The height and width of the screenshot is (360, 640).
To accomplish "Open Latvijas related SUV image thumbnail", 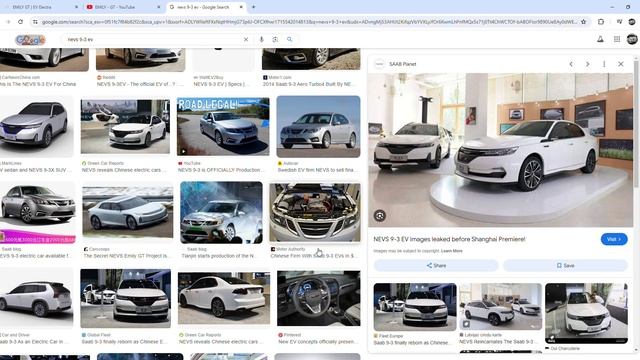I will coord(500,307).
